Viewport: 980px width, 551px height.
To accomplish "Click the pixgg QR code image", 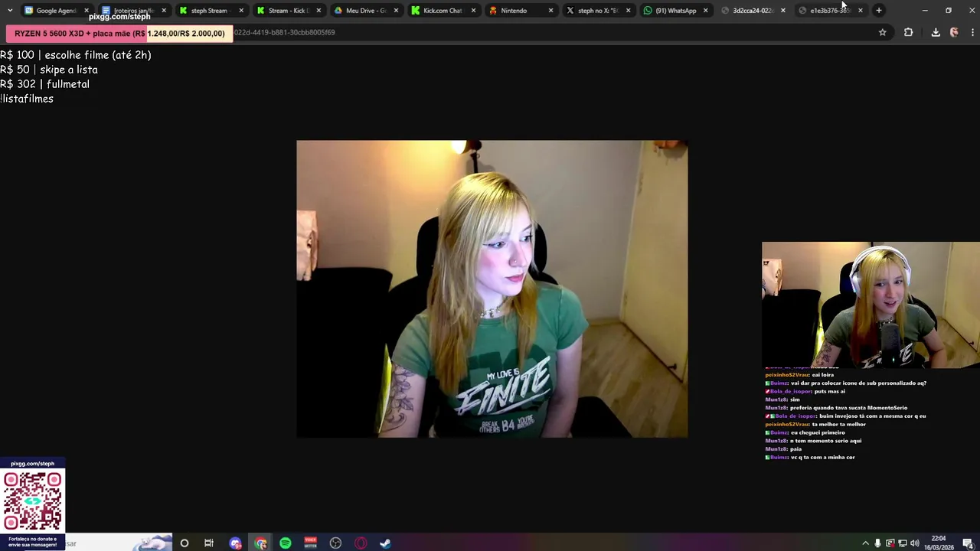I will [32, 500].
